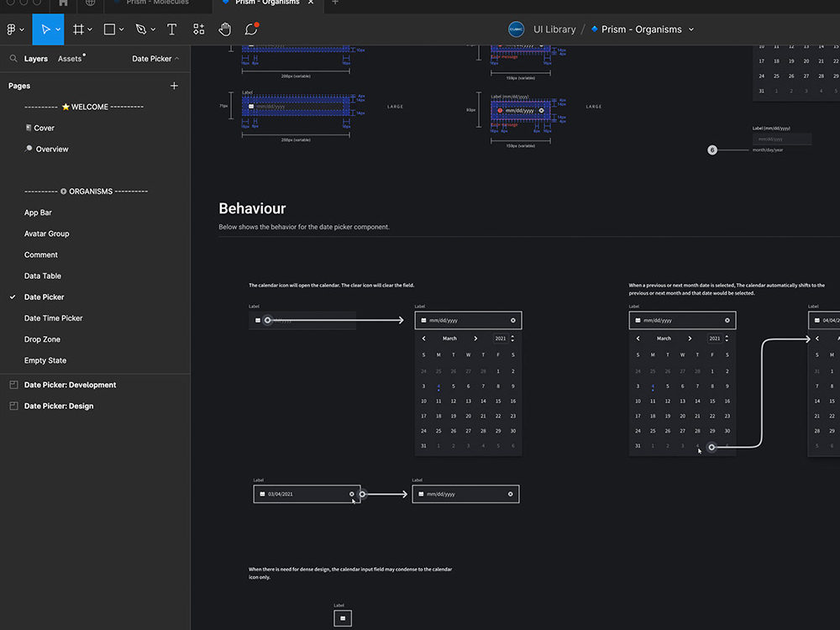Click calendar icon in first empty date field
The image size is (840, 630).
point(258,320)
